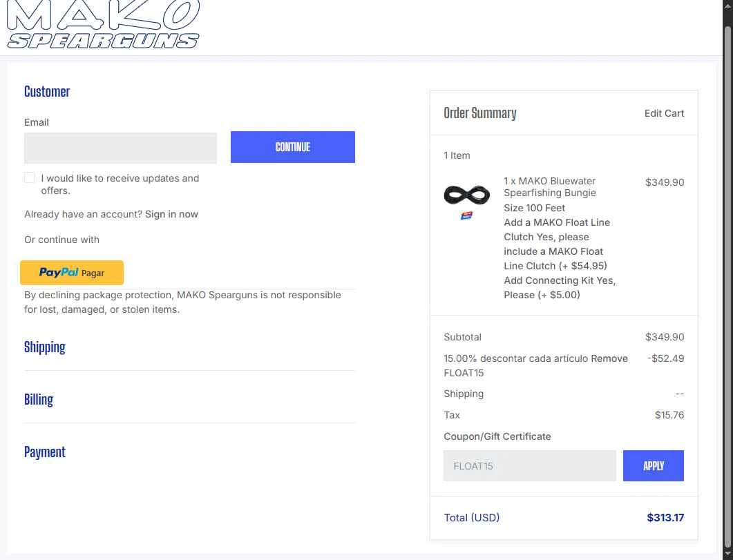Click the 'Size 100 Feet' option text
The height and width of the screenshot is (560, 733).
(x=534, y=208)
